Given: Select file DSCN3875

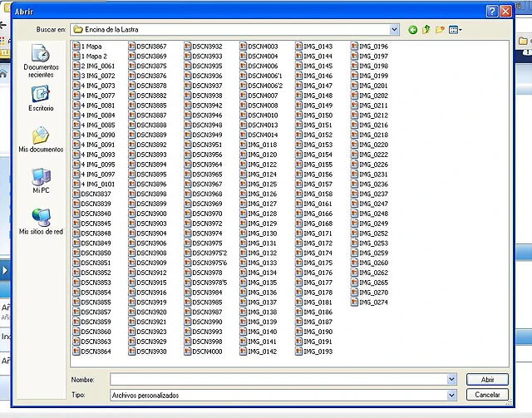Looking at the screenshot, I should (x=148, y=66).
